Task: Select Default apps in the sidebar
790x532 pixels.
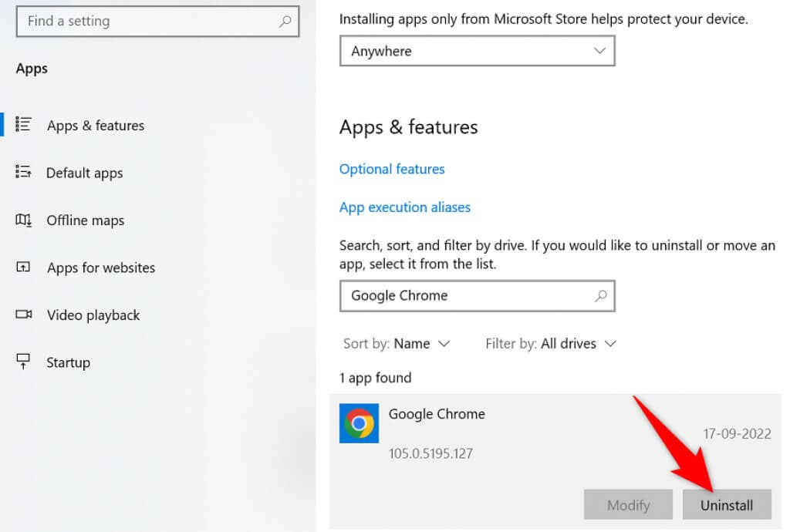Action: (84, 173)
